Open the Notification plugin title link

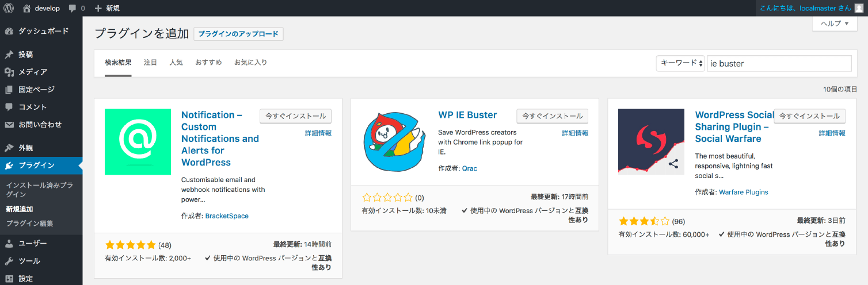pos(220,138)
